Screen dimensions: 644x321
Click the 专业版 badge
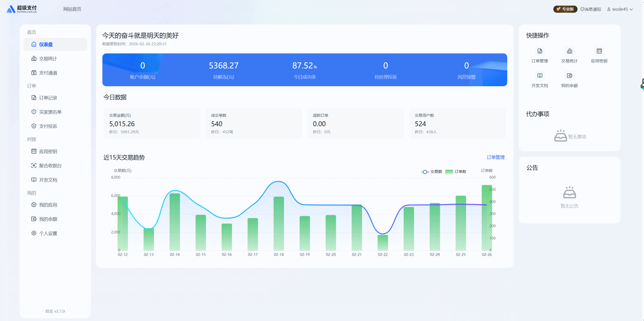point(565,9)
